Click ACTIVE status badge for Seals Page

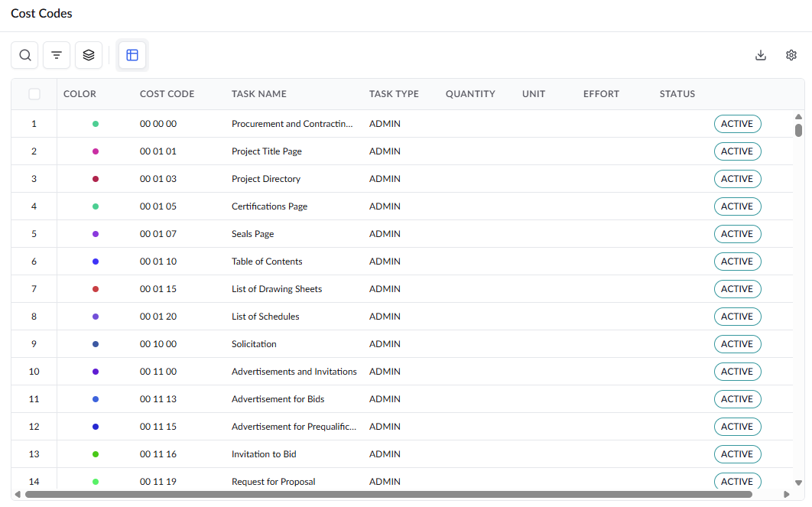[737, 233]
